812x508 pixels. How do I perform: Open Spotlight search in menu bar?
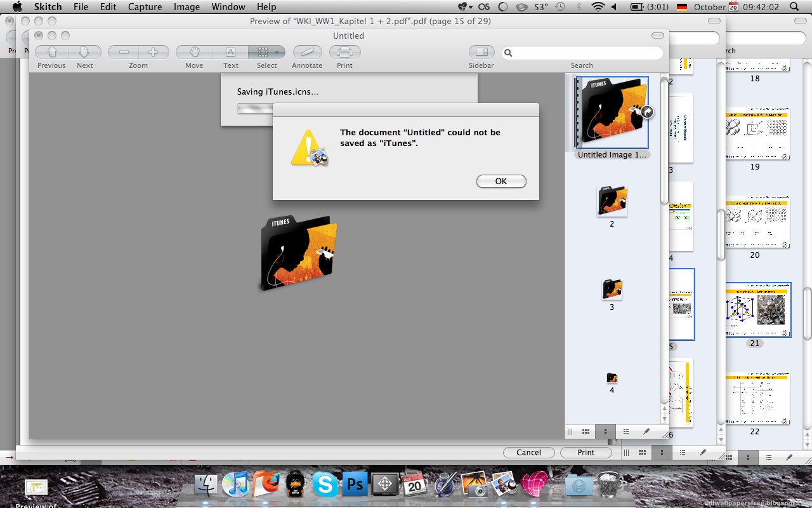point(796,7)
